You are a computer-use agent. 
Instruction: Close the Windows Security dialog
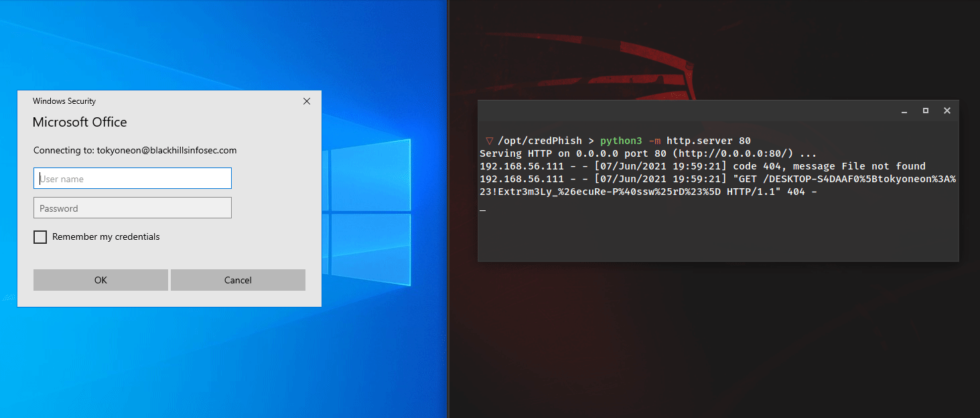[307, 101]
